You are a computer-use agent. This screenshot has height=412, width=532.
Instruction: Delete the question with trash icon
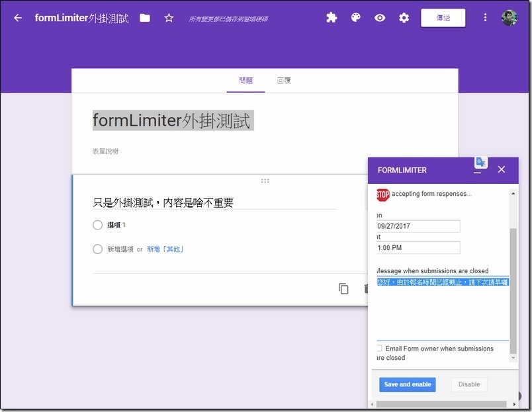point(366,288)
